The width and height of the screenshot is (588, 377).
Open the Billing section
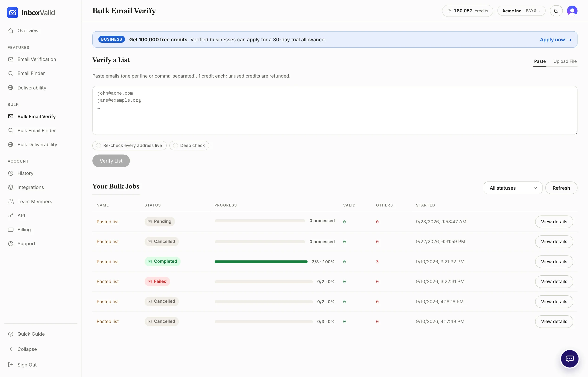[x=24, y=230]
